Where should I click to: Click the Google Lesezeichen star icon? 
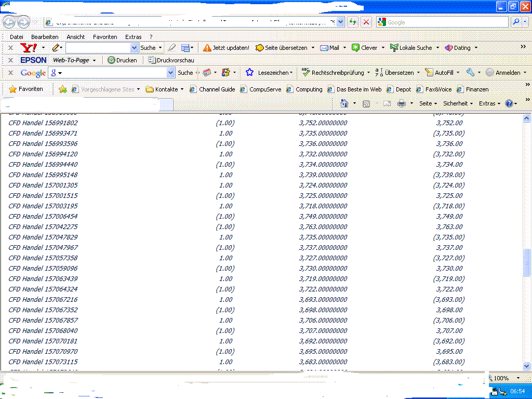click(249, 73)
